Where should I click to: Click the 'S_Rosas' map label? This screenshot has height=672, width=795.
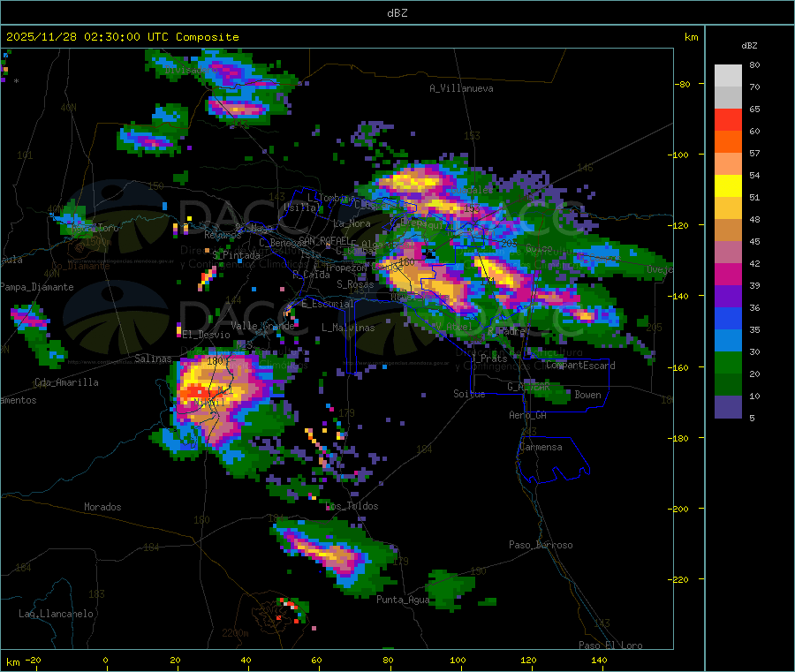coord(355,284)
